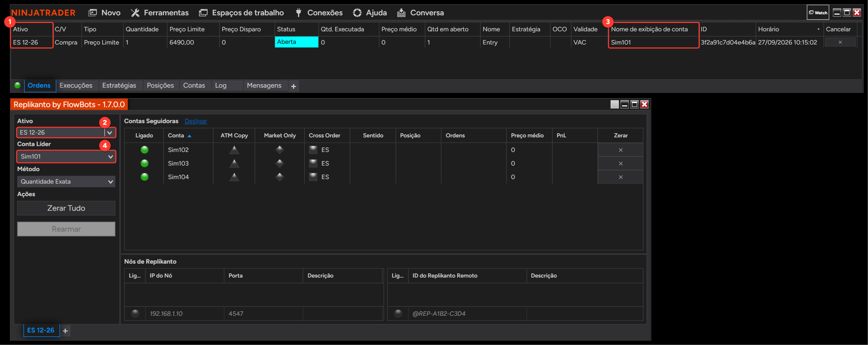The width and height of the screenshot is (868, 345).
Task: Open the Conexões menu
Action: pyautogui.click(x=319, y=13)
